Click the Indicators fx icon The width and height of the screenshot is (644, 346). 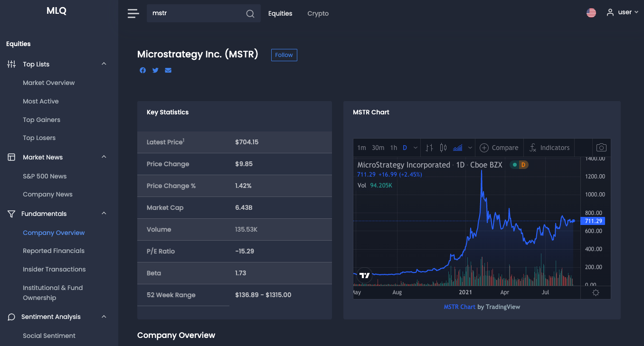[533, 148]
